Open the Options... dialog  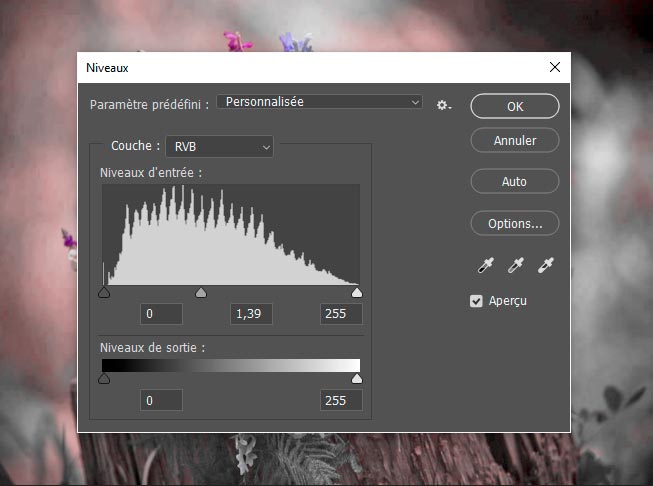tap(514, 223)
